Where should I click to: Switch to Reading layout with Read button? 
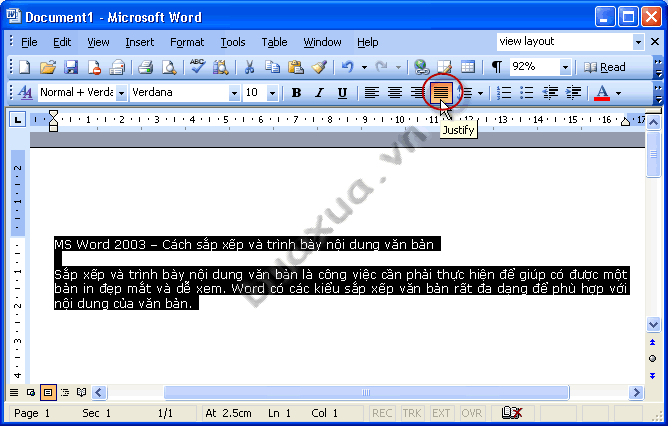pyautogui.click(x=605, y=67)
